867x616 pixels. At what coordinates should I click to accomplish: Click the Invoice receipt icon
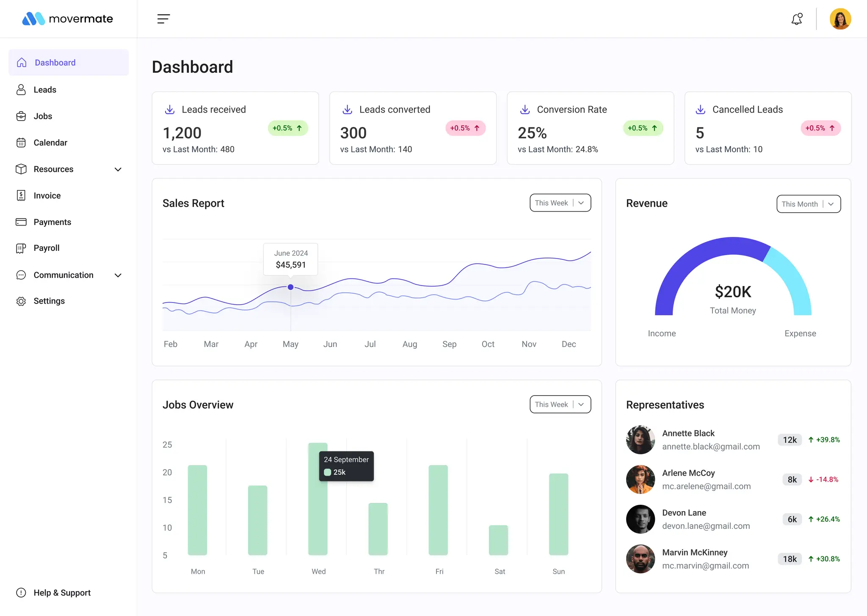point(21,195)
